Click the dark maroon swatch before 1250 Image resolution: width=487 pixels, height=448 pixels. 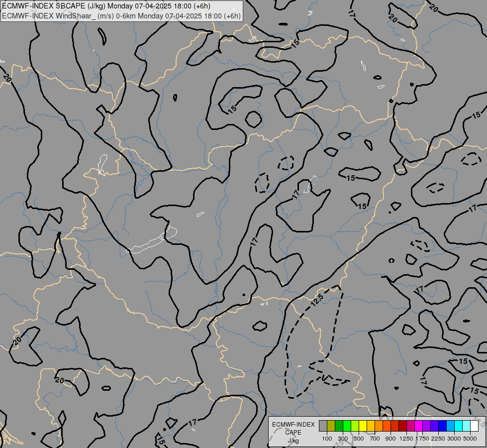click(402, 426)
